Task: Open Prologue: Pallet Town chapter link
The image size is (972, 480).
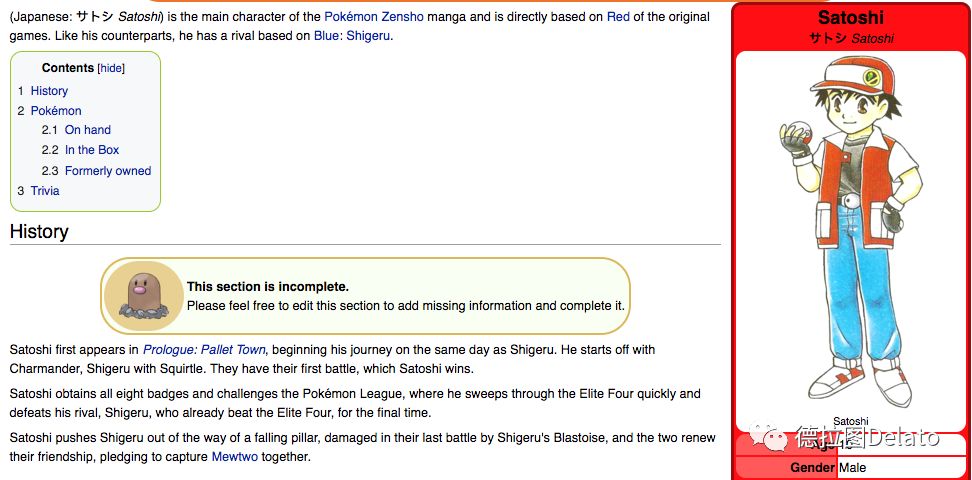Action: tap(205, 350)
